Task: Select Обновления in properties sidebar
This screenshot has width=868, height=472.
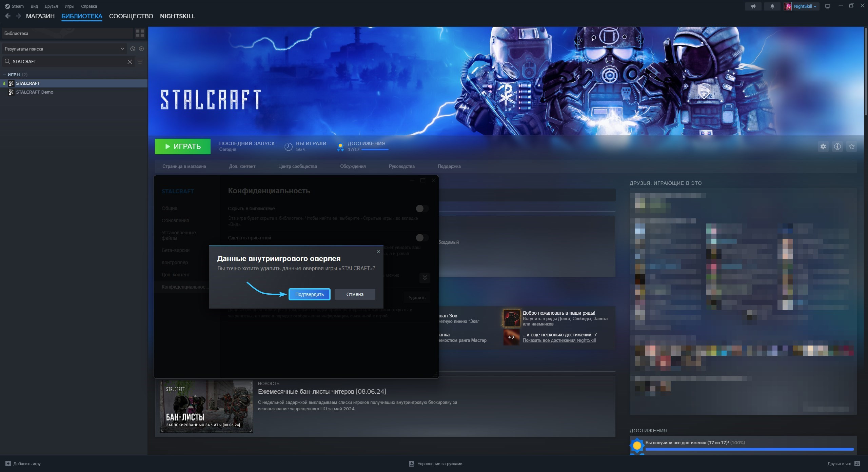Action: [175, 220]
